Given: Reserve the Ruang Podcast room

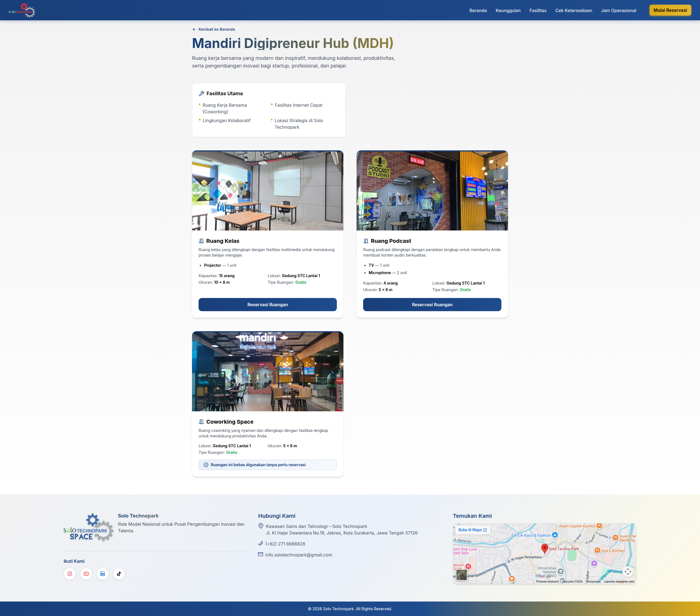Looking at the screenshot, I should coord(432,305).
